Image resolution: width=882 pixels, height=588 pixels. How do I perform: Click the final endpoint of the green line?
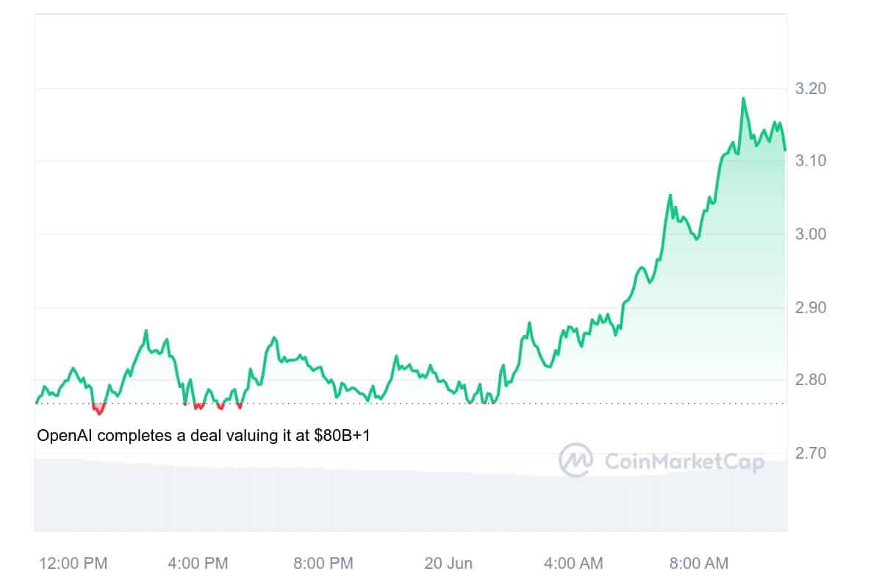pos(785,150)
